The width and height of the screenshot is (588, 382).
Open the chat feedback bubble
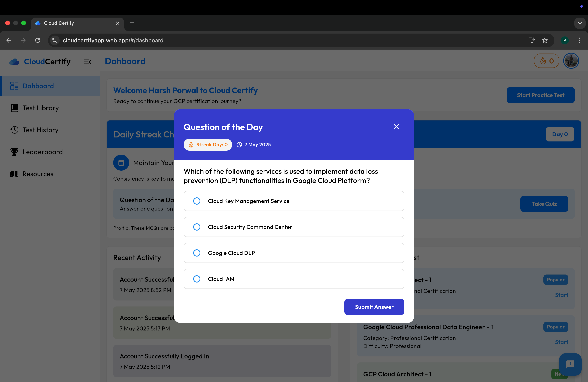(x=570, y=364)
